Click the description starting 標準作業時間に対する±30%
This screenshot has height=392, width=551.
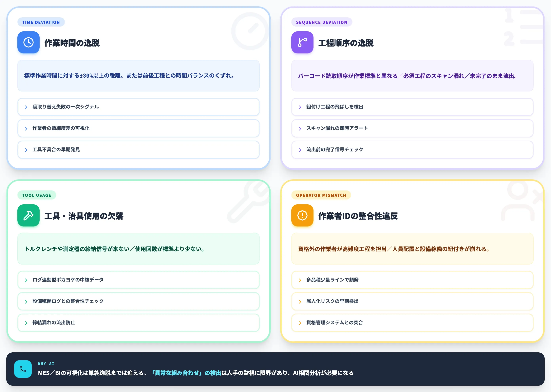pos(129,76)
